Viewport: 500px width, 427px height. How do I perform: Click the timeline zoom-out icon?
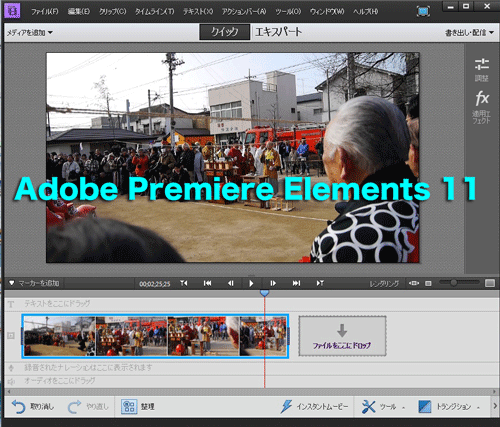(x=428, y=283)
